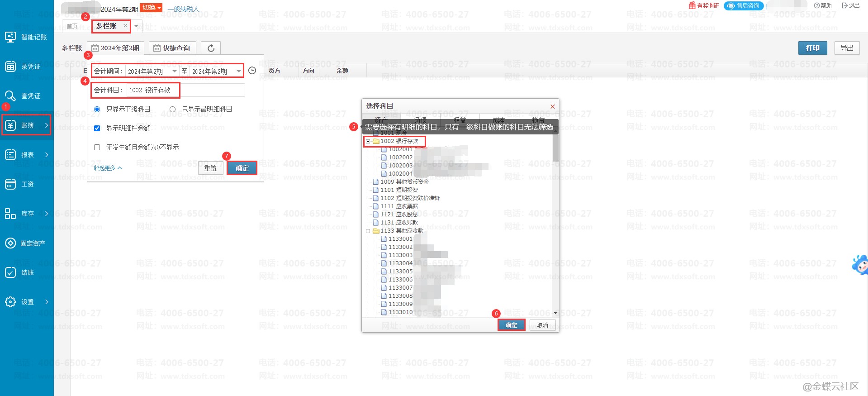The height and width of the screenshot is (396, 868).
Task: Click the clock icon next to period range
Action: pos(252,71)
